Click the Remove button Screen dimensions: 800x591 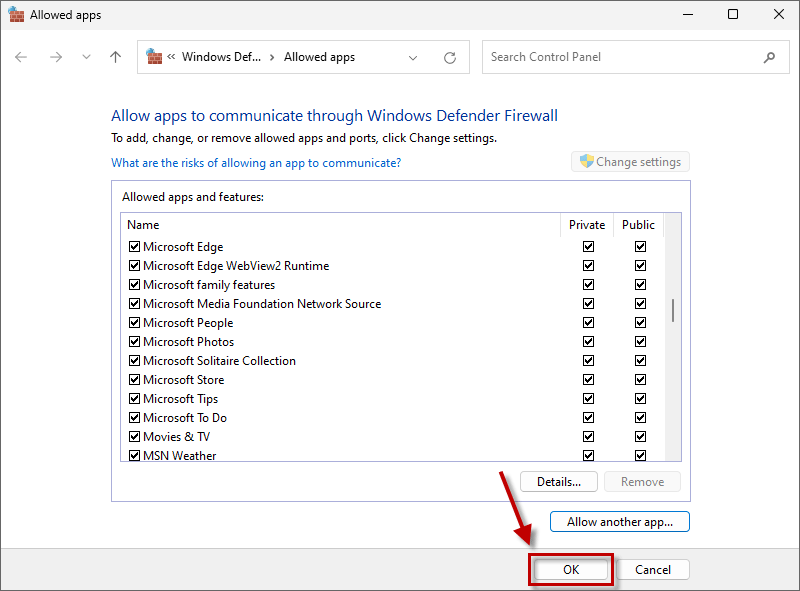point(642,482)
